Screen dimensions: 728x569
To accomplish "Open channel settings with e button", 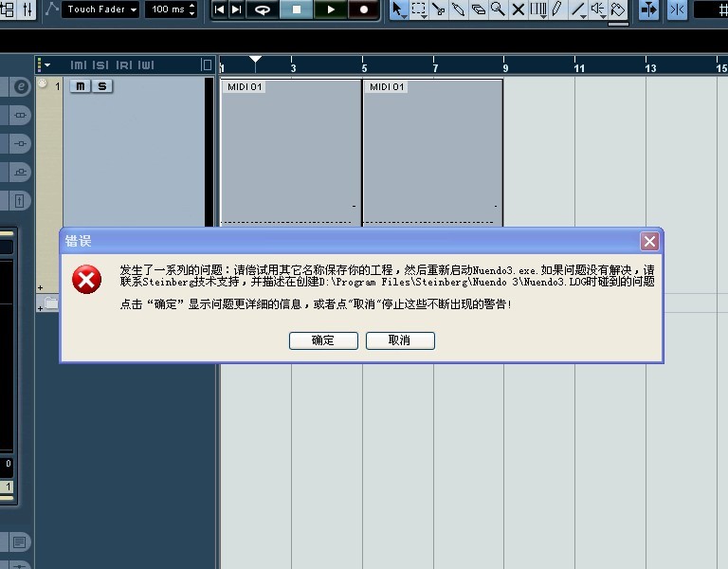I will coord(21,87).
